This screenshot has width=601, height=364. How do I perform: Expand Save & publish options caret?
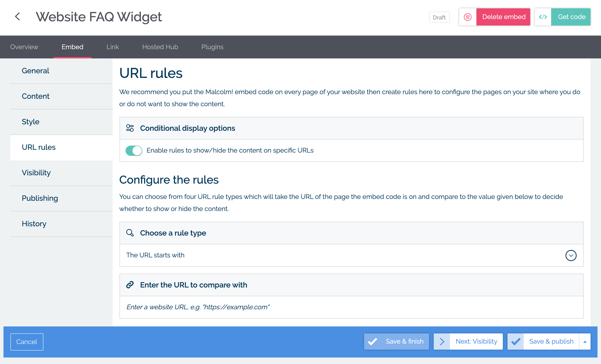585,342
